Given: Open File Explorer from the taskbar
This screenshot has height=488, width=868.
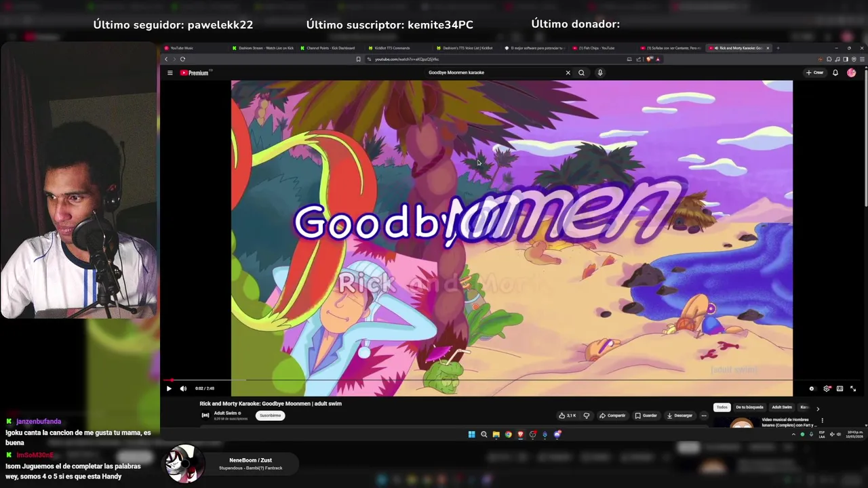Looking at the screenshot, I should [496, 434].
